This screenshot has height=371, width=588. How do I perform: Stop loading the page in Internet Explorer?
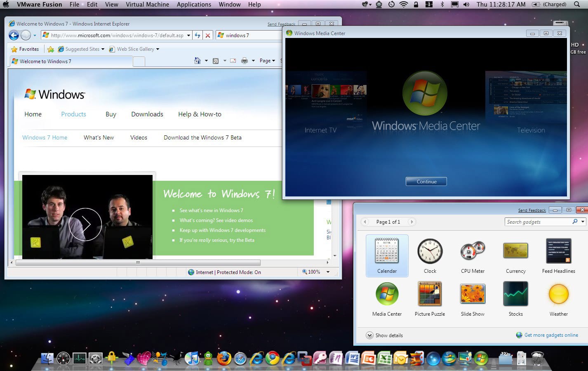click(x=208, y=35)
